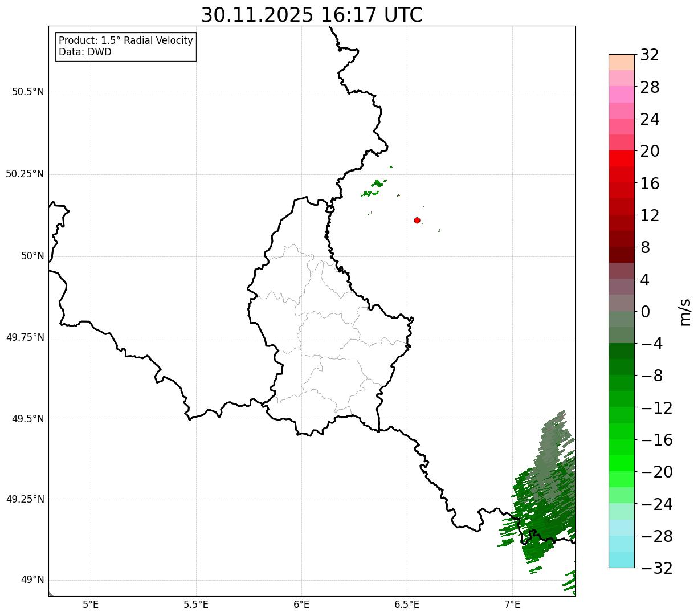
Task: Click the green radar echo cluster north of marker
Action: click(x=374, y=187)
